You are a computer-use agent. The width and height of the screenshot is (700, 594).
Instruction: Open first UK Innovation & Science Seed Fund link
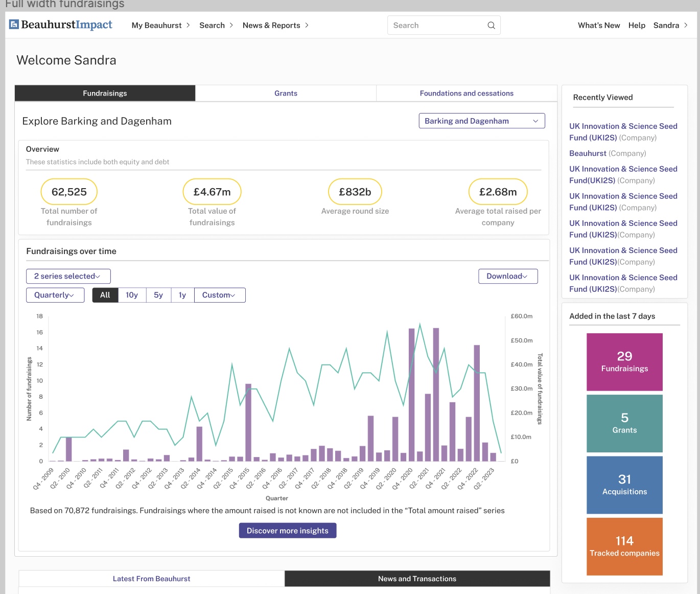(x=623, y=132)
